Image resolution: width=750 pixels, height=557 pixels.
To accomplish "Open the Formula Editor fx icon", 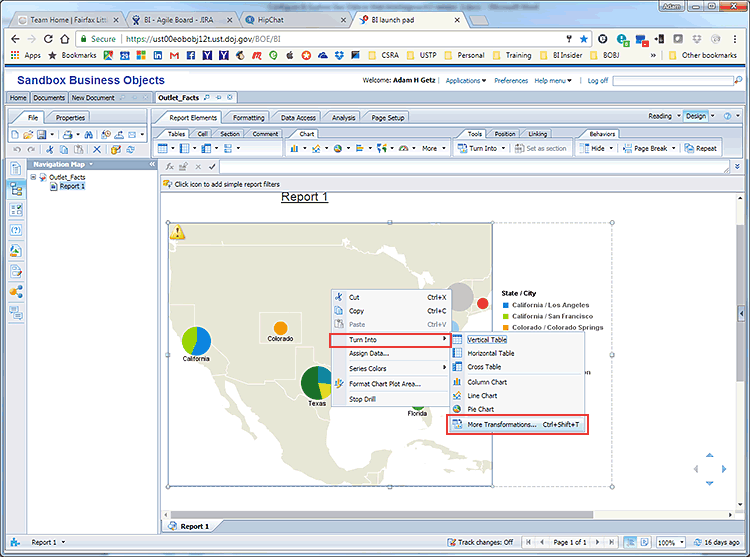I will [169, 166].
